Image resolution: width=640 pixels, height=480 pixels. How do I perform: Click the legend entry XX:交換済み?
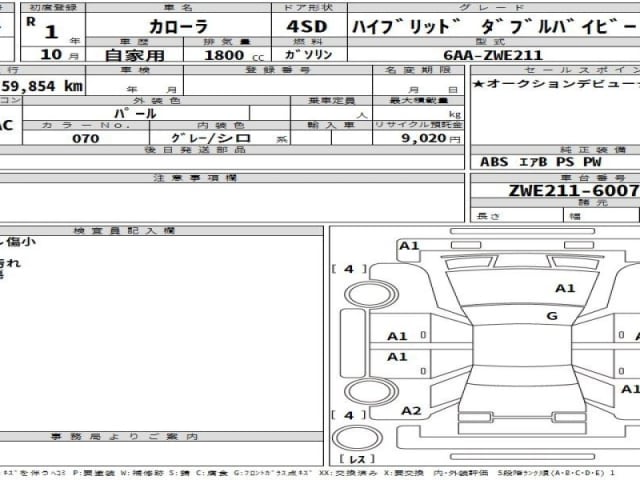tap(348, 473)
